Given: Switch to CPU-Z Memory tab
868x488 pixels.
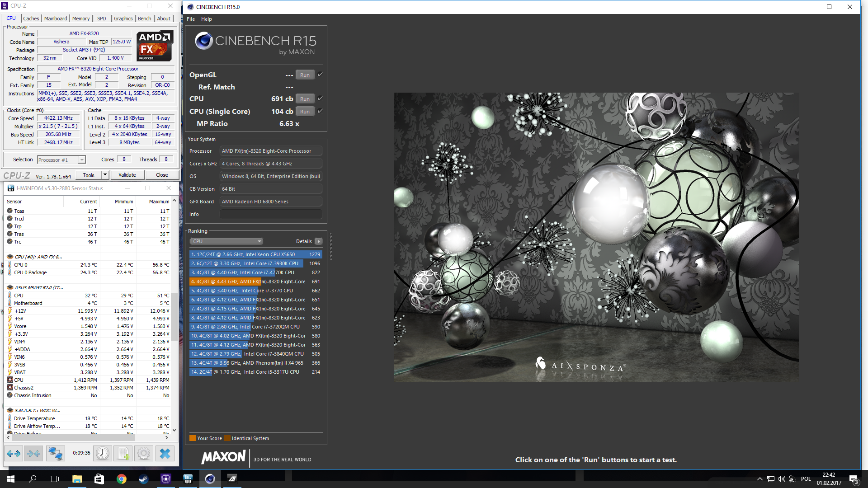Looking at the screenshot, I should pyautogui.click(x=81, y=19).
